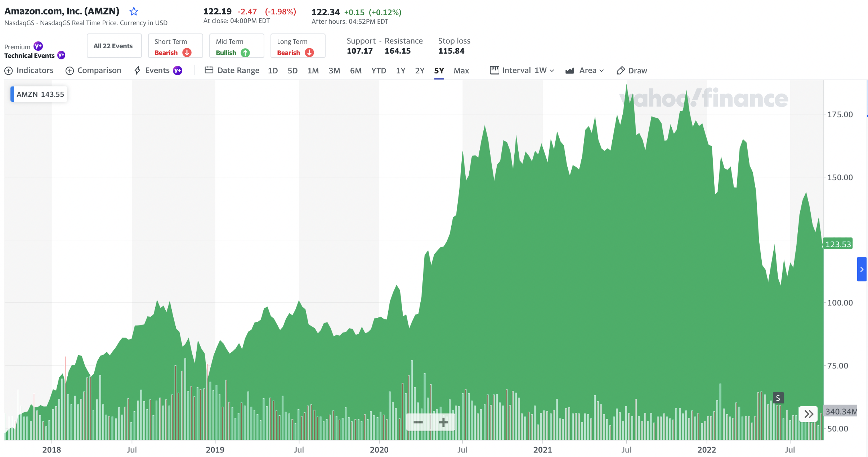Image resolution: width=868 pixels, height=457 pixels.
Task: Open the premium Events option
Action: (x=158, y=71)
